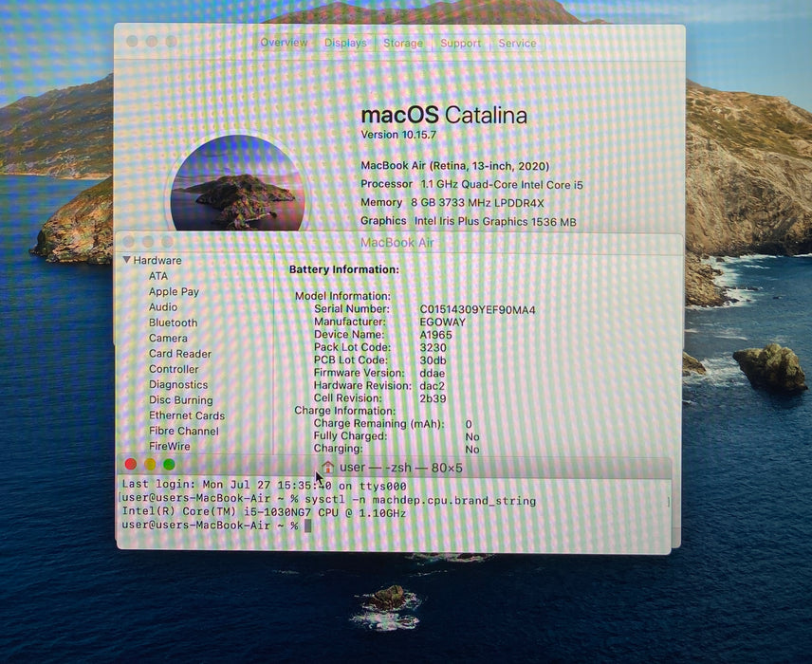Minimize Terminal using the yellow button
This screenshot has height=664, width=812.
click(x=150, y=464)
